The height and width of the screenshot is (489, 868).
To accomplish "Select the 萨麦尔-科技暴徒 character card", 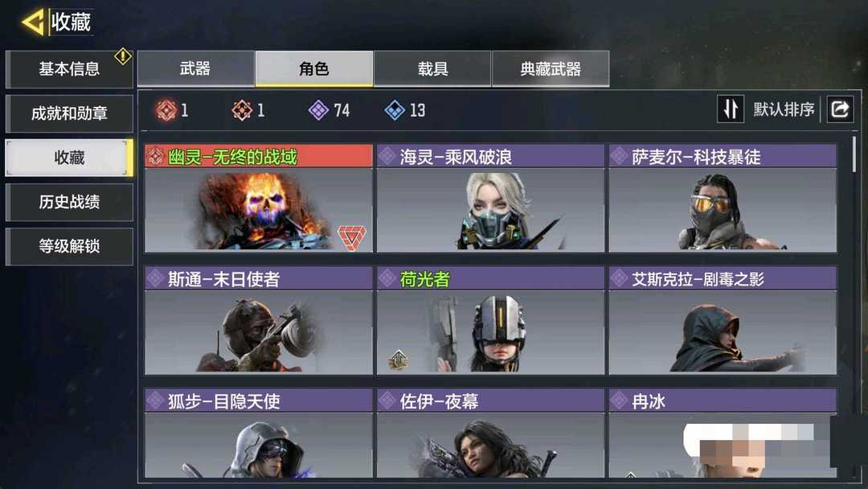I will pyautogui.click(x=723, y=199).
